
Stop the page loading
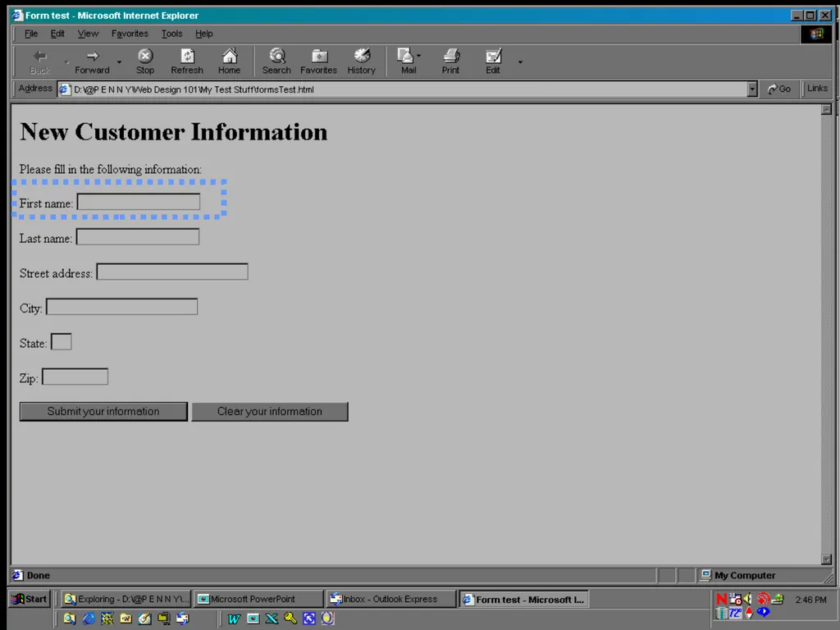pyautogui.click(x=145, y=62)
